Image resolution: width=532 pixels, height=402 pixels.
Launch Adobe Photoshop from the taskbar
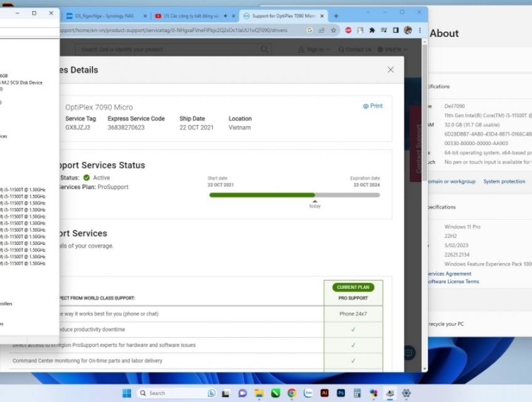(x=341, y=393)
